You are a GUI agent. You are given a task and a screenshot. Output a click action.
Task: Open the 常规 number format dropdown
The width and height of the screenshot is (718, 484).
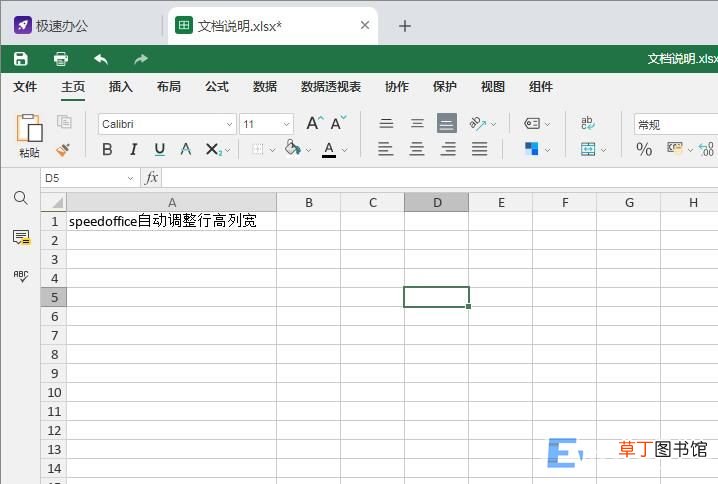pyautogui.click(x=676, y=125)
